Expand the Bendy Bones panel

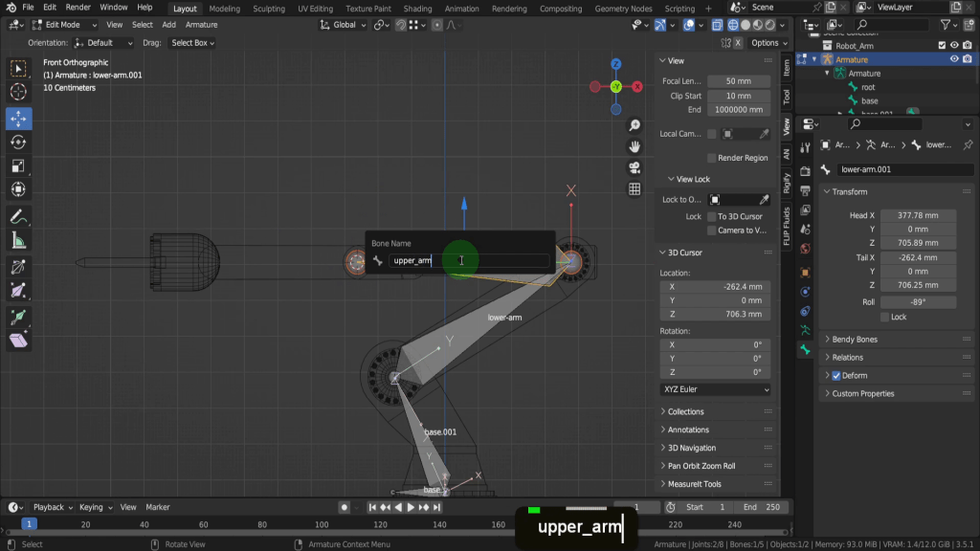click(855, 340)
